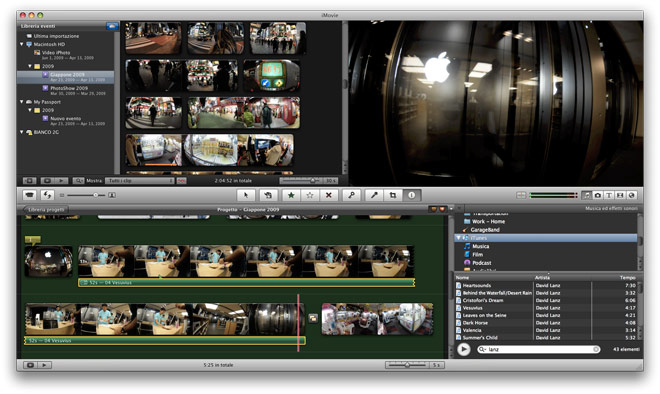Viewport: 660px width, 394px height.
Task: Open the keyword tool with key icon
Action: (351, 195)
